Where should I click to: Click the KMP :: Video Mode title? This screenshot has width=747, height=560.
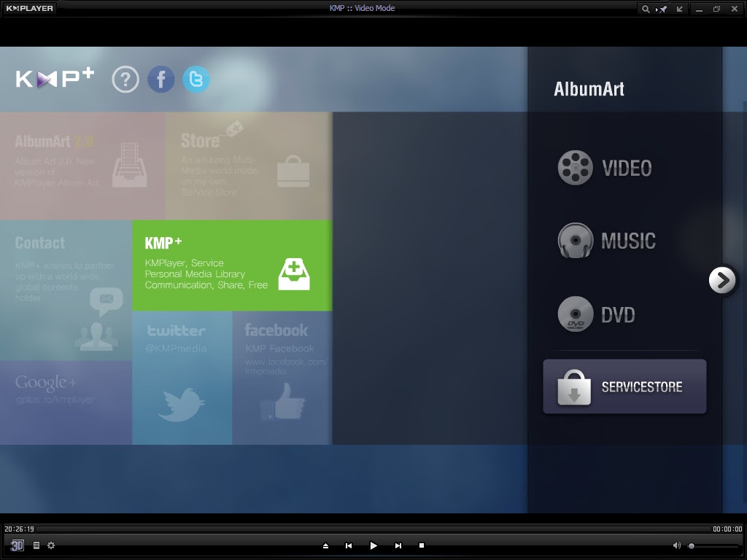pos(362,8)
